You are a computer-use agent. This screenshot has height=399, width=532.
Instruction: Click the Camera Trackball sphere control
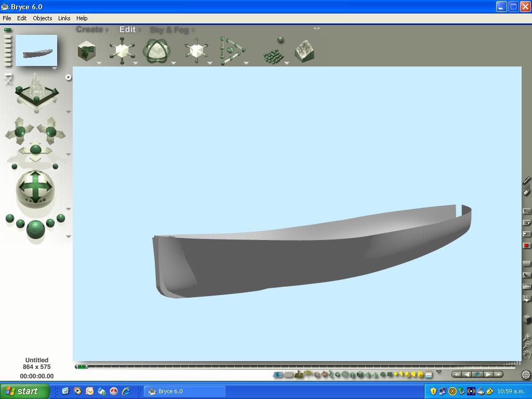click(x=35, y=187)
